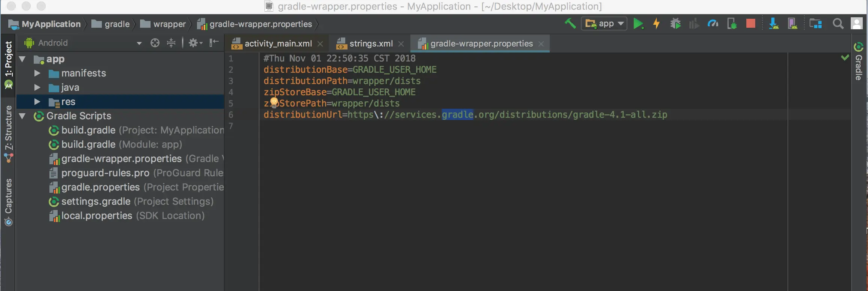
Task: Open proguard-rules.pro file
Action: pyautogui.click(x=136, y=173)
